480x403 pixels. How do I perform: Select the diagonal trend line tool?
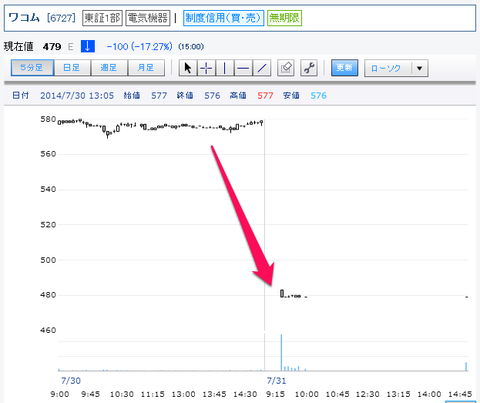pyautogui.click(x=262, y=68)
